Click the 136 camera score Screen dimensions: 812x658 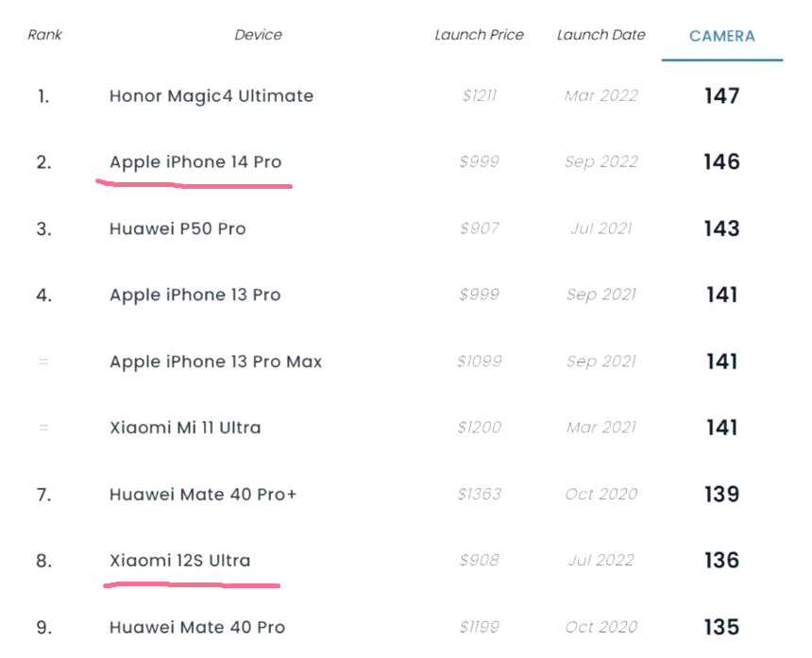click(722, 561)
